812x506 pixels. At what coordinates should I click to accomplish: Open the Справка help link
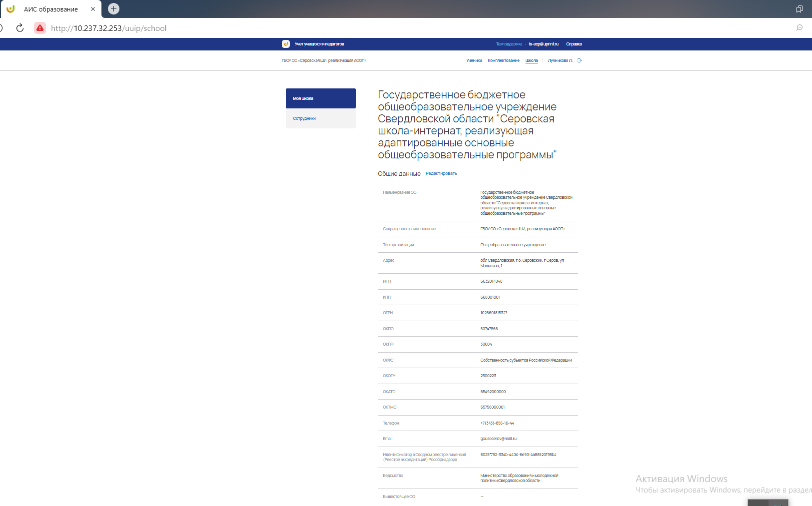pyautogui.click(x=574, y=44)
